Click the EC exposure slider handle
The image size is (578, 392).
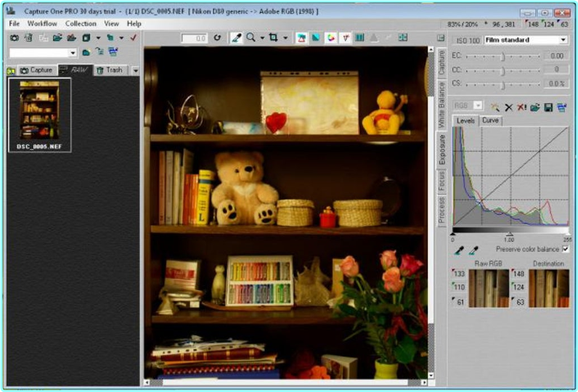tap(502, 57)
